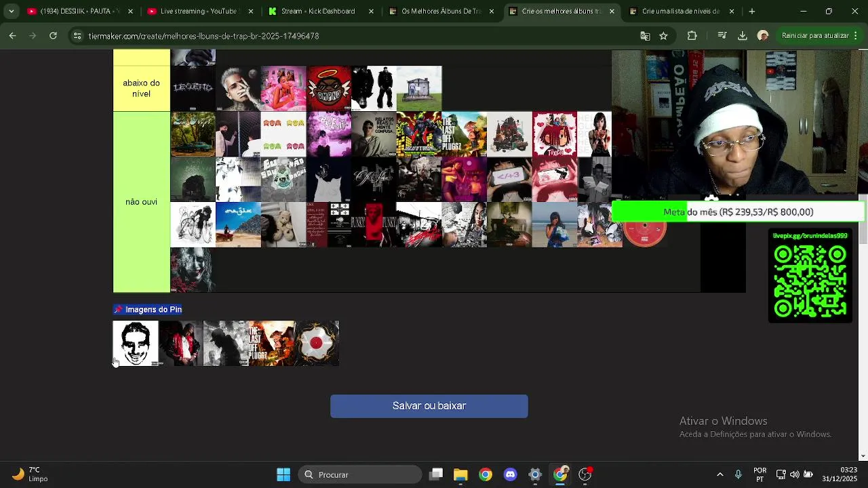868x488 pixels.
Task: Open the Google Translate page icon
Action: pos(645,36)
